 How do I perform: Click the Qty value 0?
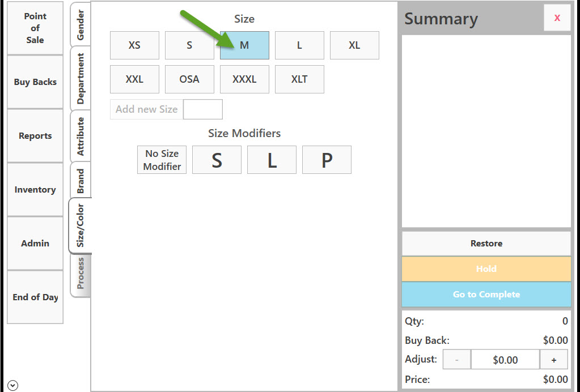[565, 321]
